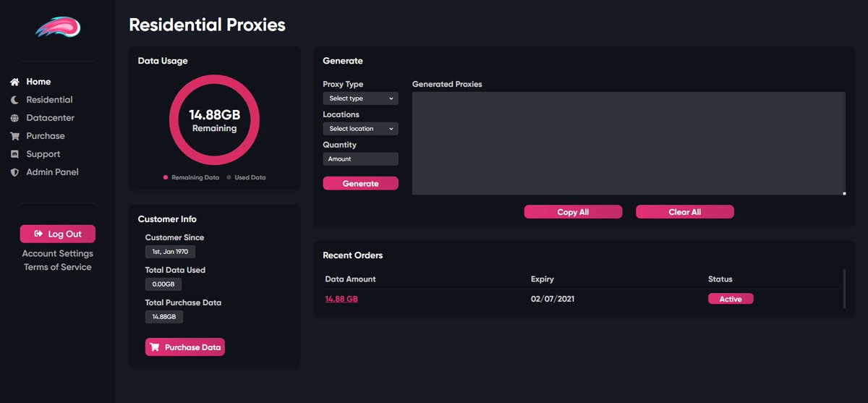The image size is (868, 403).
Task: Click the Generate button
Action: pyautogui.click(x=360, y=184)
